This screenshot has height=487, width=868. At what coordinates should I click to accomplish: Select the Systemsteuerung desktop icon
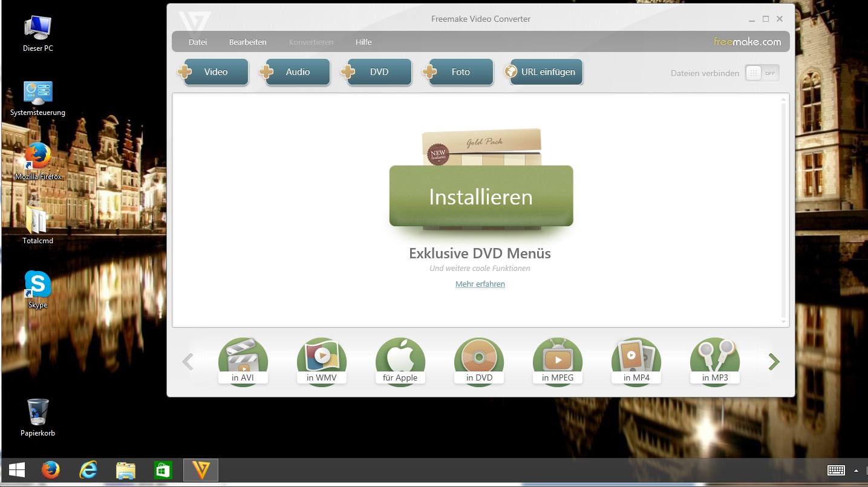[x=38, y=97]
